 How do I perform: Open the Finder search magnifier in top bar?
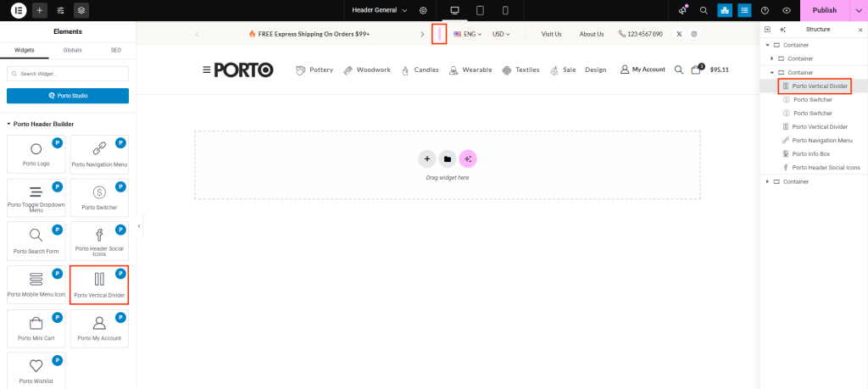[704, 10]
